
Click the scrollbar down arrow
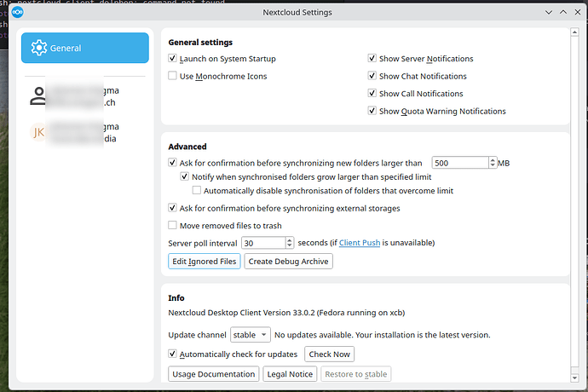(x=574, y=378)
